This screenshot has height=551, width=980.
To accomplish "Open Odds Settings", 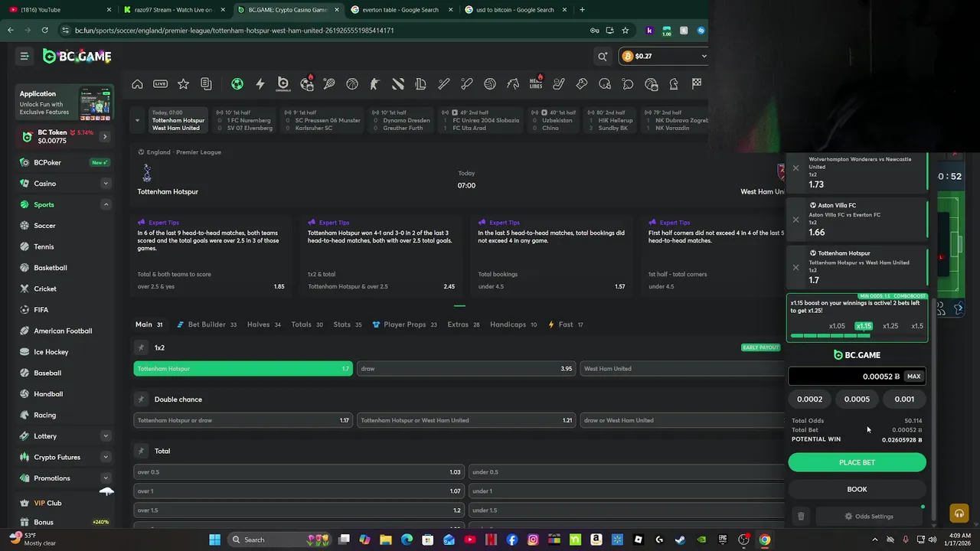I will click(869, 517).
